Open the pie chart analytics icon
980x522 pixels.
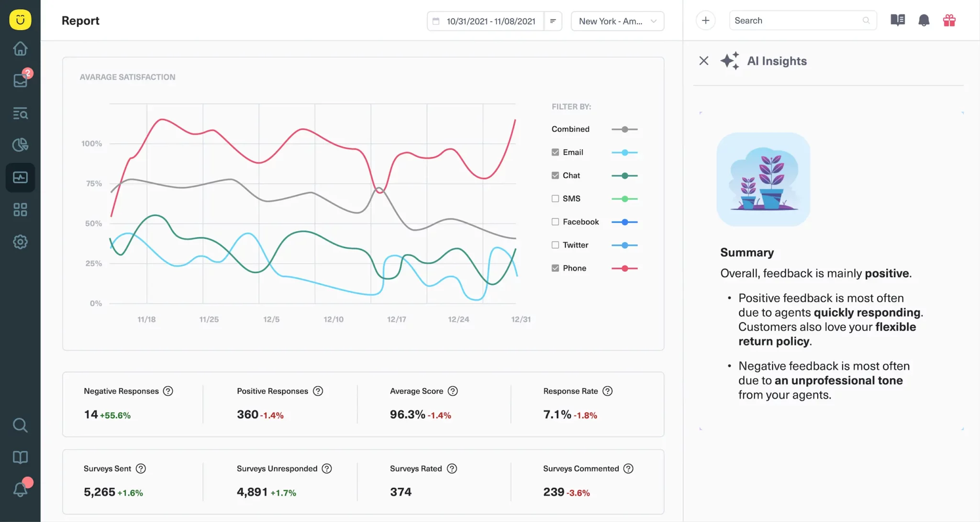pos(20,144)
